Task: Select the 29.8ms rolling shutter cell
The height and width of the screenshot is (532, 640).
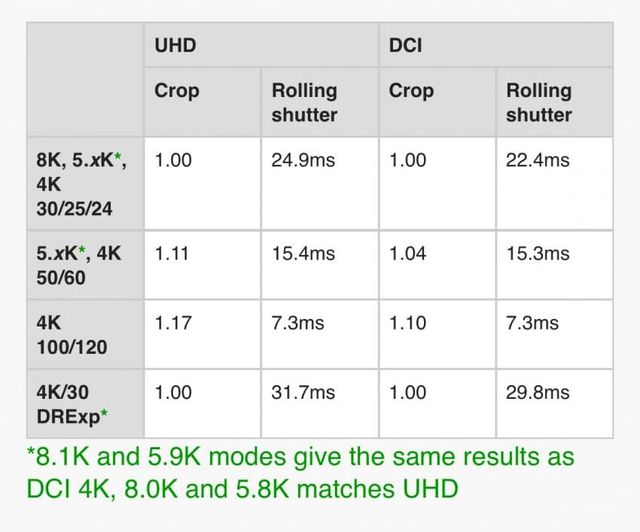Action: coord(537,393)
